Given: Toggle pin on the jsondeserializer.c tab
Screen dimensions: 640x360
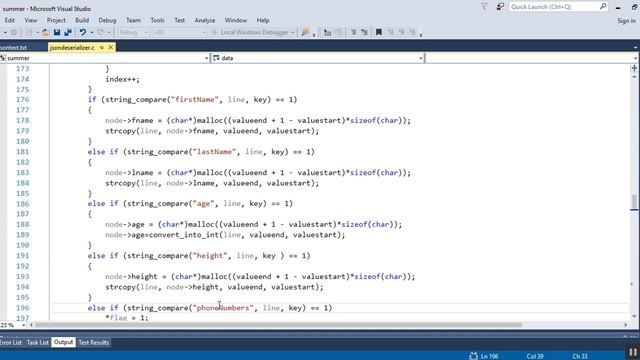Looking at the screenshot, I should pyautogui.click(x=101, y=47).
